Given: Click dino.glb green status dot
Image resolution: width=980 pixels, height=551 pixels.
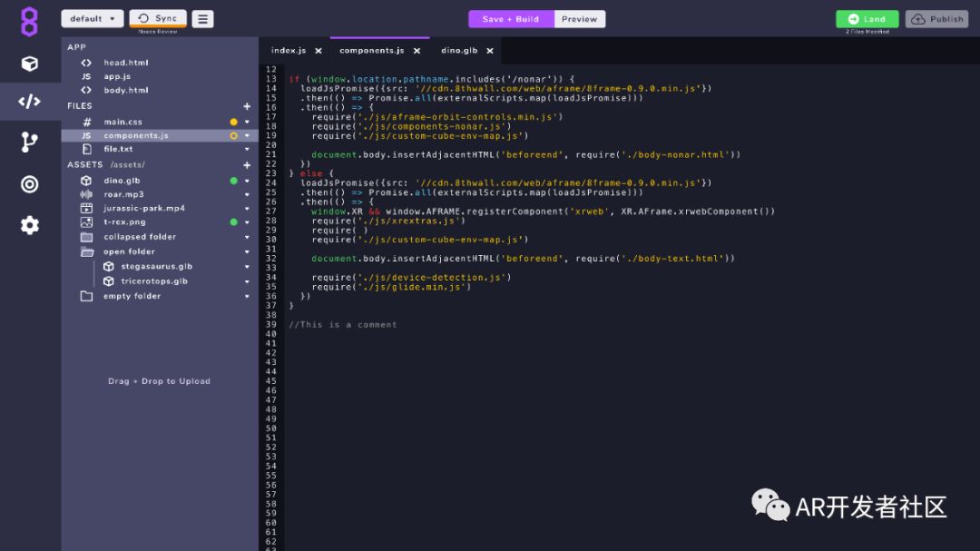Looking at the screenshot, I should [x=234, y=181].
